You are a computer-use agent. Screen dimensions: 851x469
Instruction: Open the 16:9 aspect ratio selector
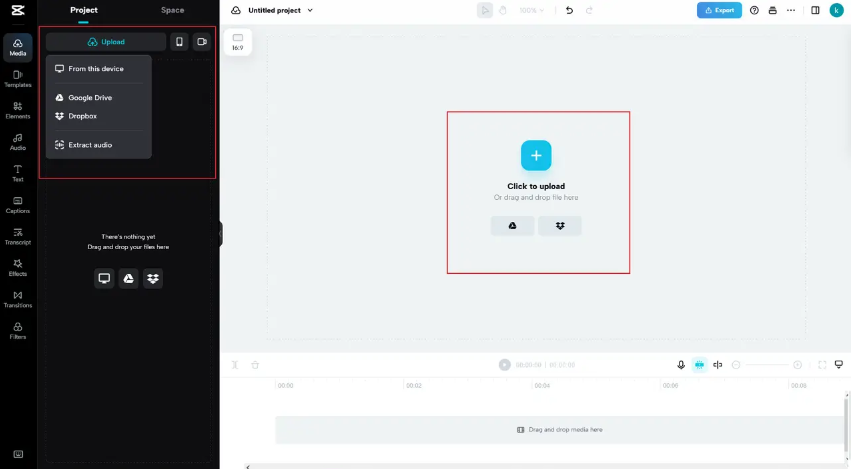coord(238,42)
